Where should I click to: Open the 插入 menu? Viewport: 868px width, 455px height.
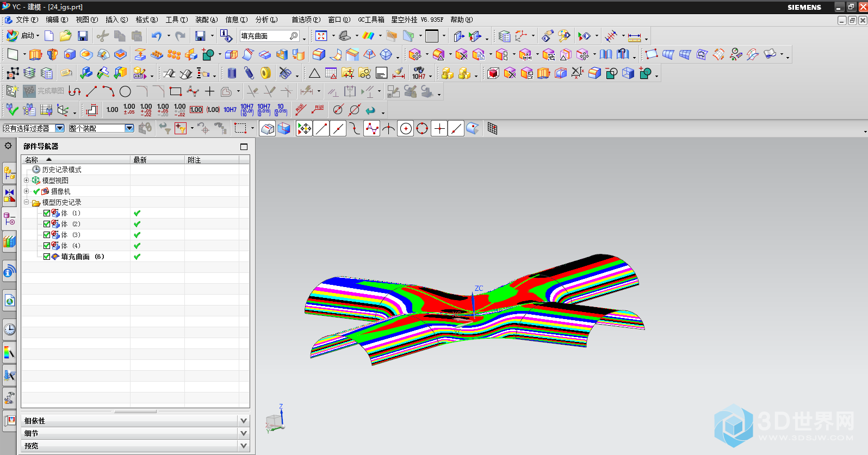116,20
